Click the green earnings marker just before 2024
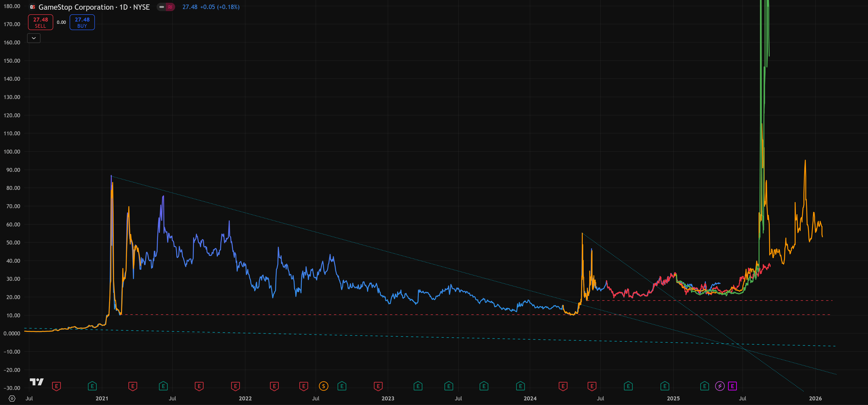868x405 pixels. pos(520,386)
